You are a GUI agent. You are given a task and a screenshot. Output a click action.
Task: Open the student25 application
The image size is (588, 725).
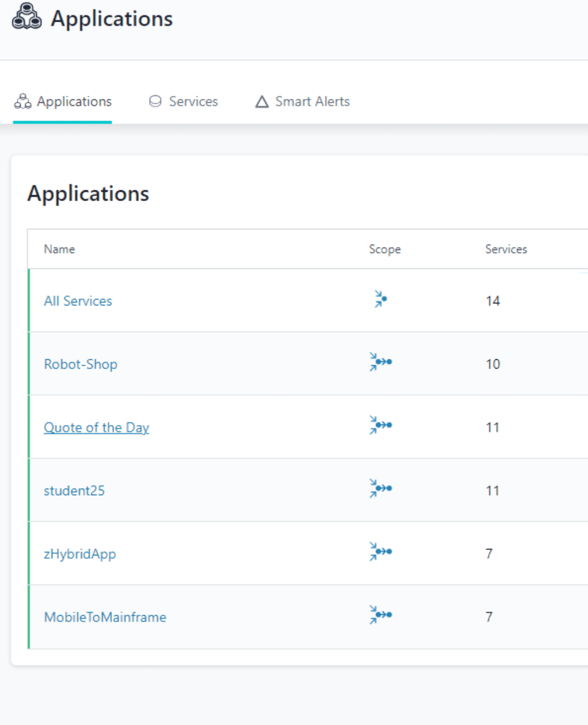click(x=74, y=491)
